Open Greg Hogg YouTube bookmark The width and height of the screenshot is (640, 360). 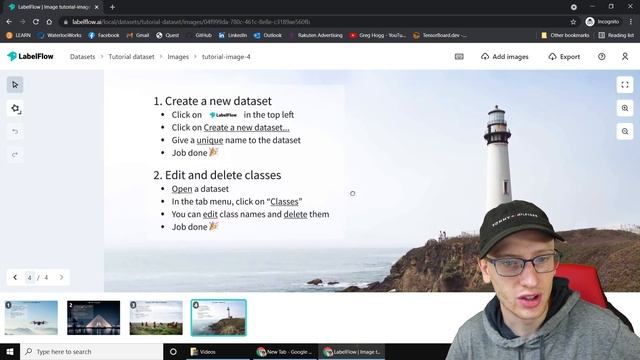pos(378,36)
